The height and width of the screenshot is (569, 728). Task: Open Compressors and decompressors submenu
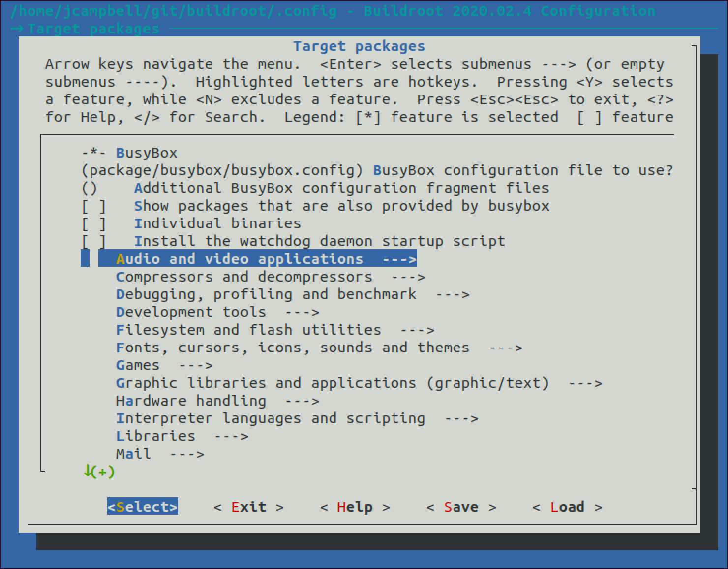(x=271, y=277)
